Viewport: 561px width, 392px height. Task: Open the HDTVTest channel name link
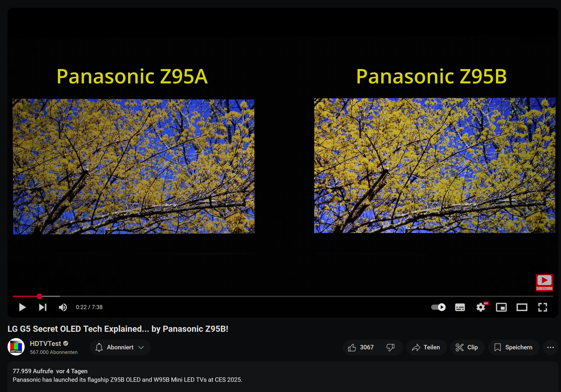[45, 344]
